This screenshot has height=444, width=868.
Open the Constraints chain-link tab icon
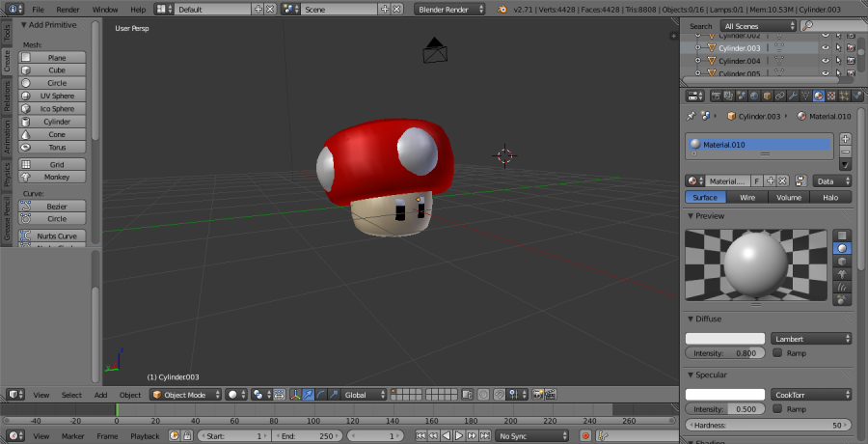pos(780,96)
